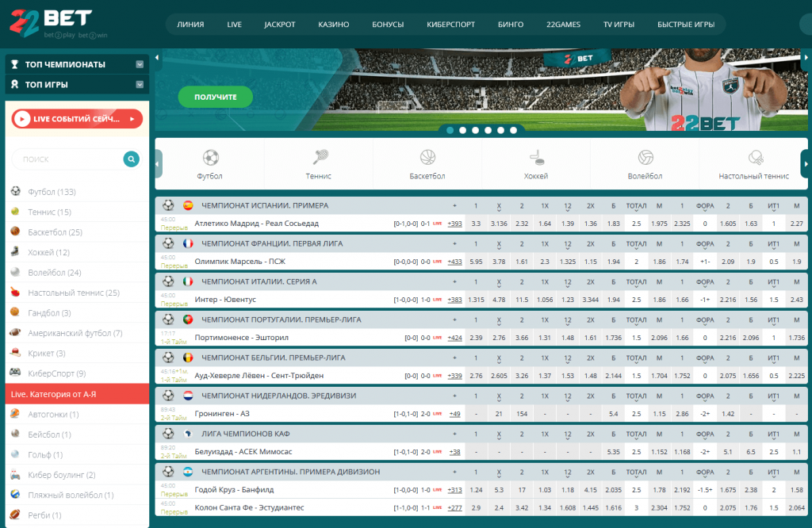Click the Поиск search input field
The width and height of the screenshot is (812, 528).
coord(67,159)
